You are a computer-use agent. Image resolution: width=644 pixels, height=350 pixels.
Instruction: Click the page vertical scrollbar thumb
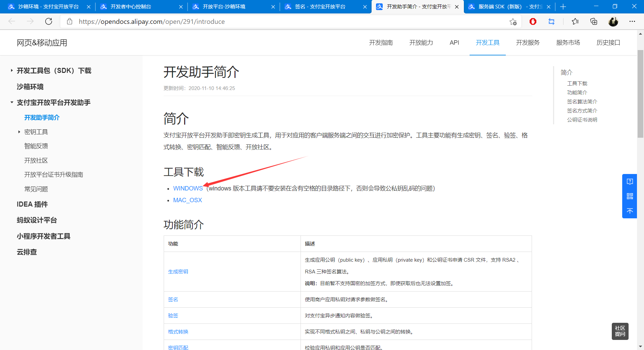640,94
